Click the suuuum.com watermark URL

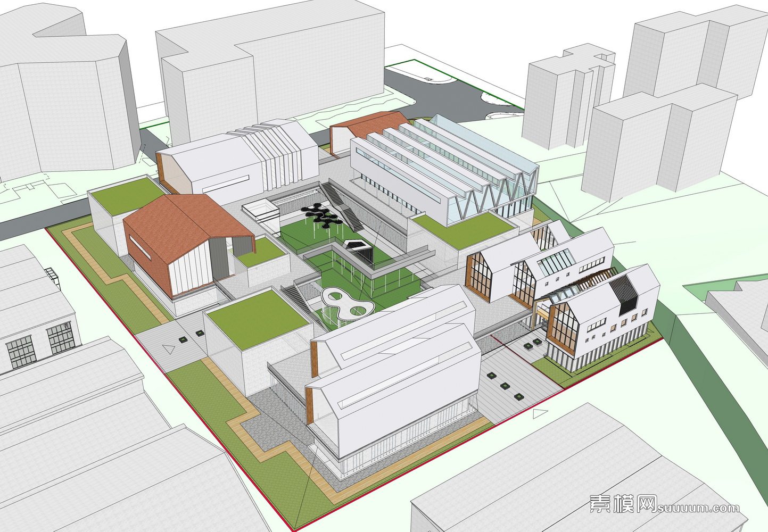pyautogui.click(x=698, y=508)
